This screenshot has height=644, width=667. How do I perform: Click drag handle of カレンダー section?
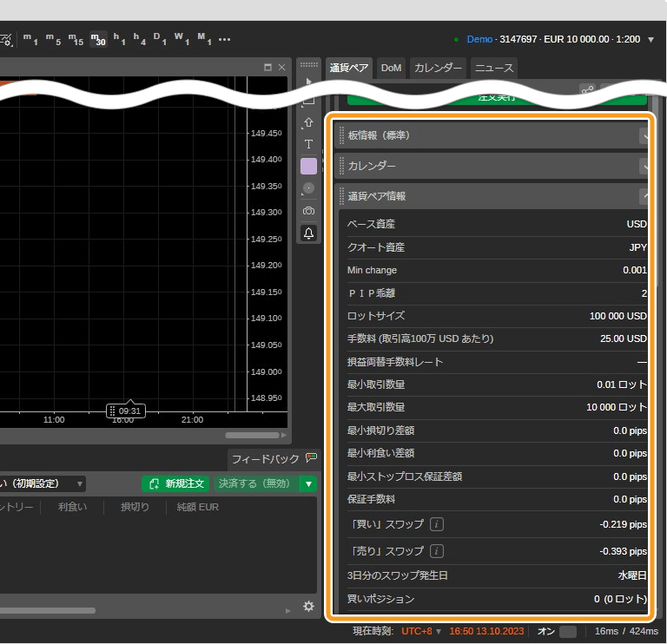click(341, 166)
